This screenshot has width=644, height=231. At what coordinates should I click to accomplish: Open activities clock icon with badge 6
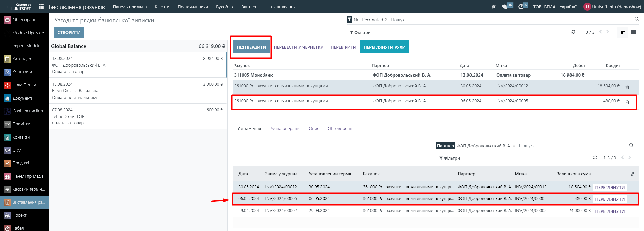(x=521, y=7)
